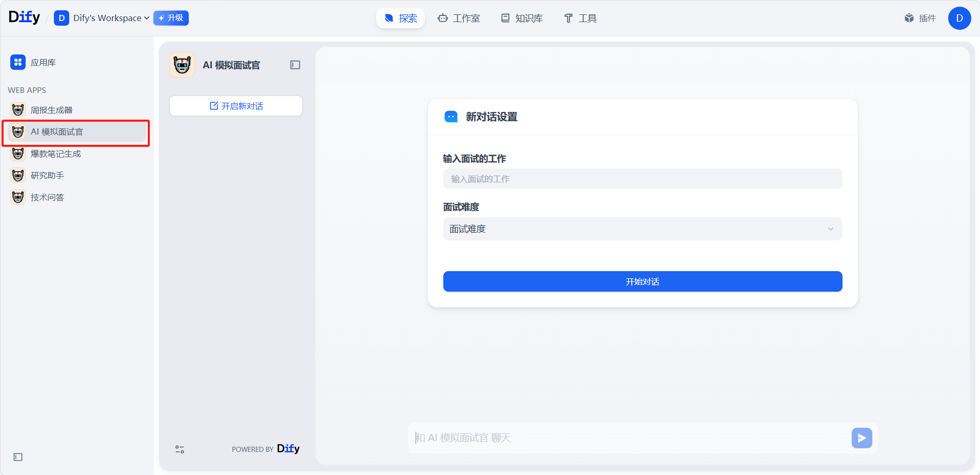This screenshot has width=980, height=475.
Task: Open Dify's Workspace switcher dropdown
Action: pyautogui.click(x=102, y=18)
